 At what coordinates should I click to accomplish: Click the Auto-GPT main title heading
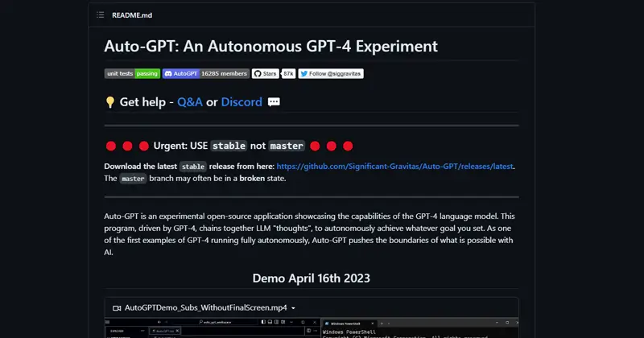(x=270, y=47)
